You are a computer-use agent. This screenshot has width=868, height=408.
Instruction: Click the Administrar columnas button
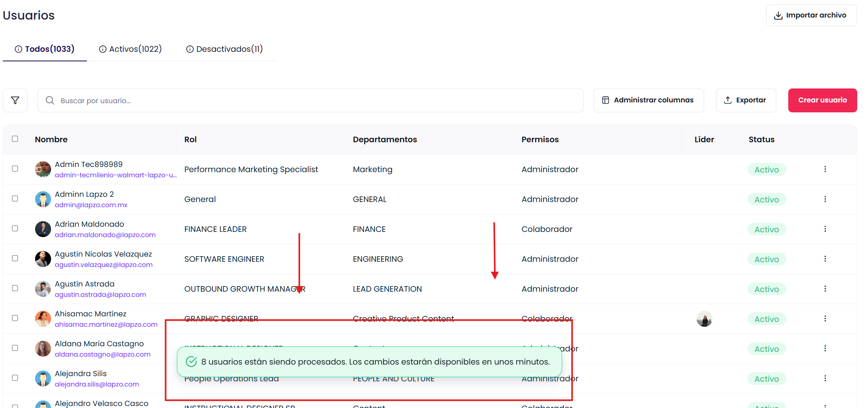point(648,100)
